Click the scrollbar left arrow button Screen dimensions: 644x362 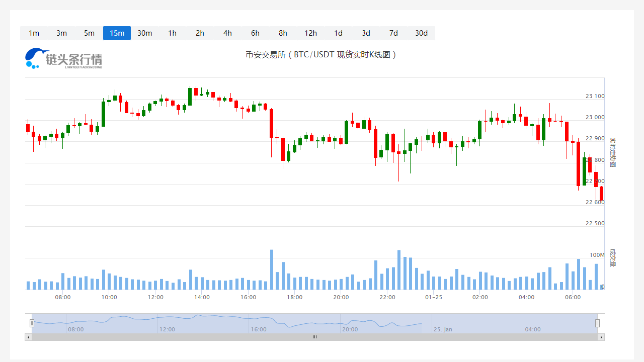point(28,337)
